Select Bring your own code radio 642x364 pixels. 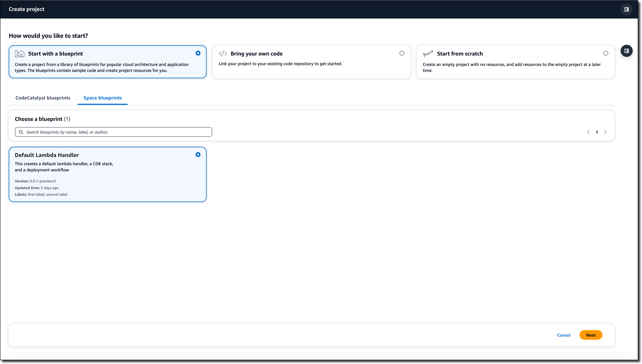pos(402,53)
